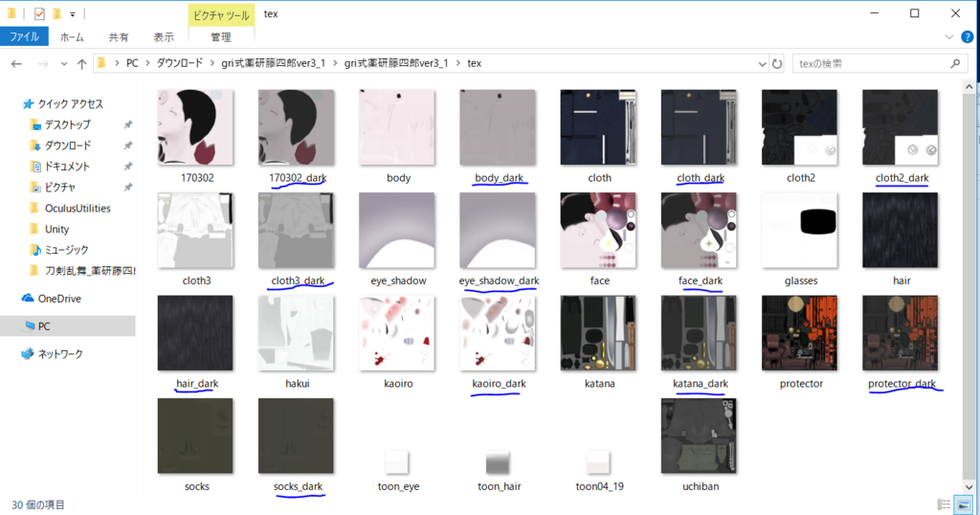Switch to the ホーム ribbon tab
This screenshot has width=980, height=515.
(x=72, y=37)
